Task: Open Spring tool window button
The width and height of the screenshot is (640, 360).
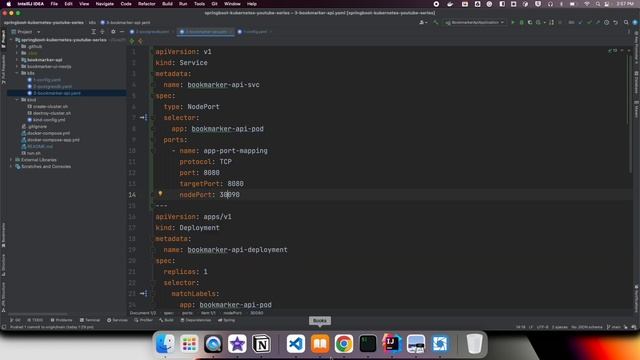Action: click(227, 320)
